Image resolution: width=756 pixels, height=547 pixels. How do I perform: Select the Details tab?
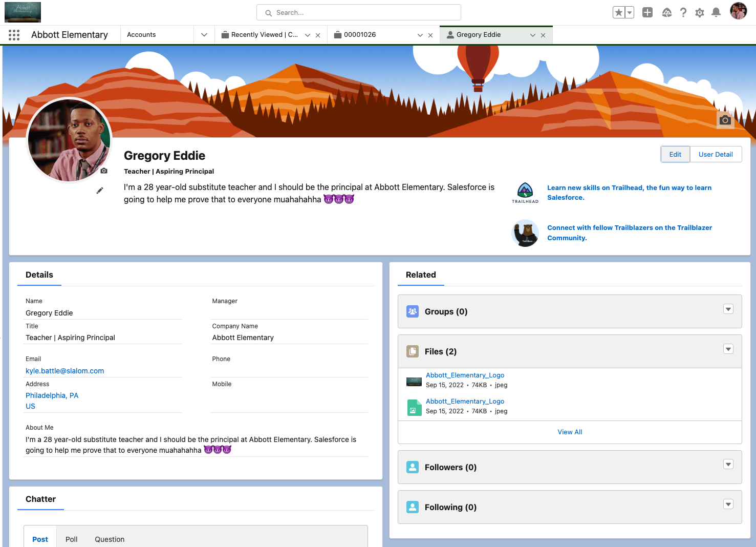click(39, 275)
